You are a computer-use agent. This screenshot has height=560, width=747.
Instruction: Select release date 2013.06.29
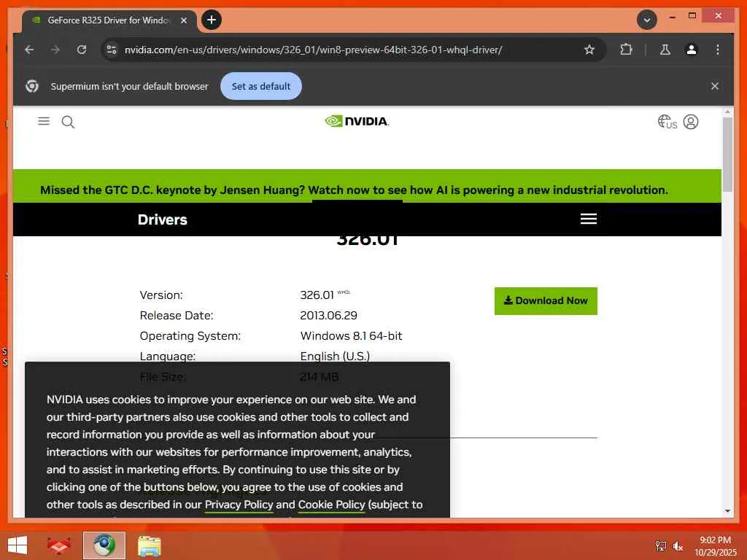[x=329, y=315]
